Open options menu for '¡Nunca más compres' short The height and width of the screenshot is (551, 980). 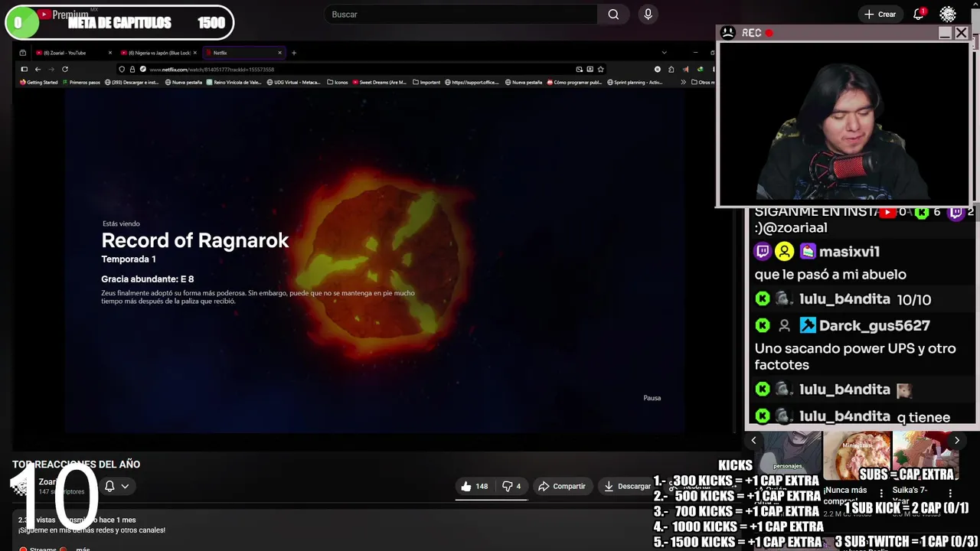pos(881,494)
